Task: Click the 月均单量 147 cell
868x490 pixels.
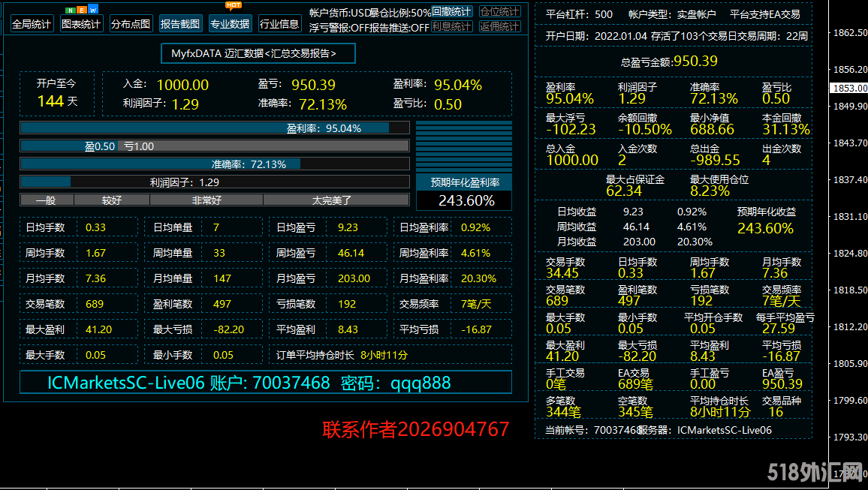Action: click(203, 278)
